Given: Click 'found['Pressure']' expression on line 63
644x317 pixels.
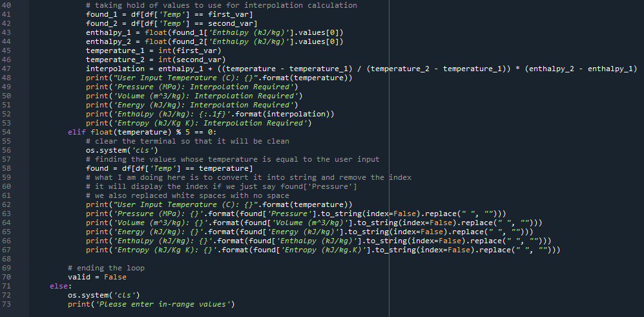Looking at the screenshot, I should point(278,213).
